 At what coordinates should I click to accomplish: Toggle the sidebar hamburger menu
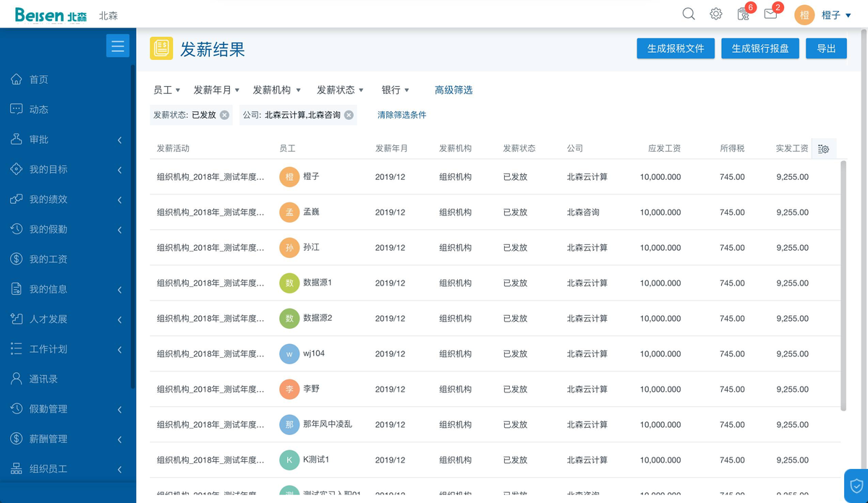pyautogui.click(x=118, y=46)
